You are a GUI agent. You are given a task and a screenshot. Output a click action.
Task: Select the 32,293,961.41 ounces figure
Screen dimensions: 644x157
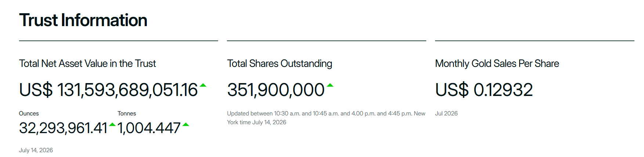(63, 128)
